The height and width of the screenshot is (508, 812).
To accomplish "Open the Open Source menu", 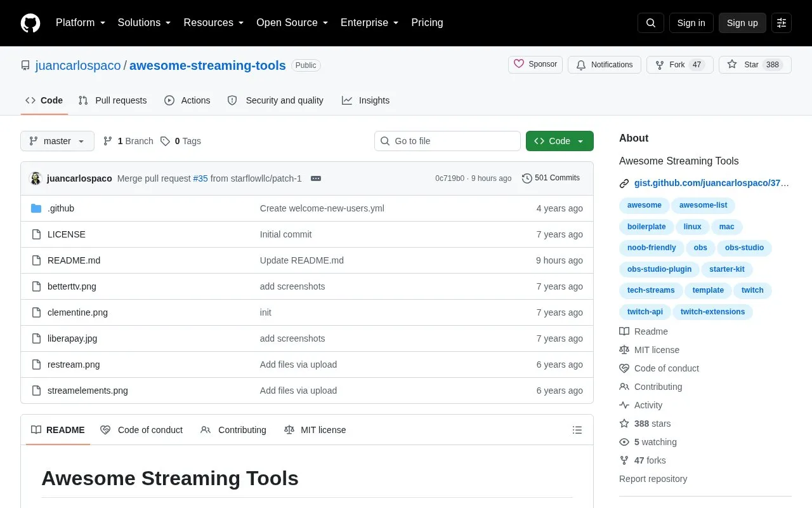I will [292, 23].
